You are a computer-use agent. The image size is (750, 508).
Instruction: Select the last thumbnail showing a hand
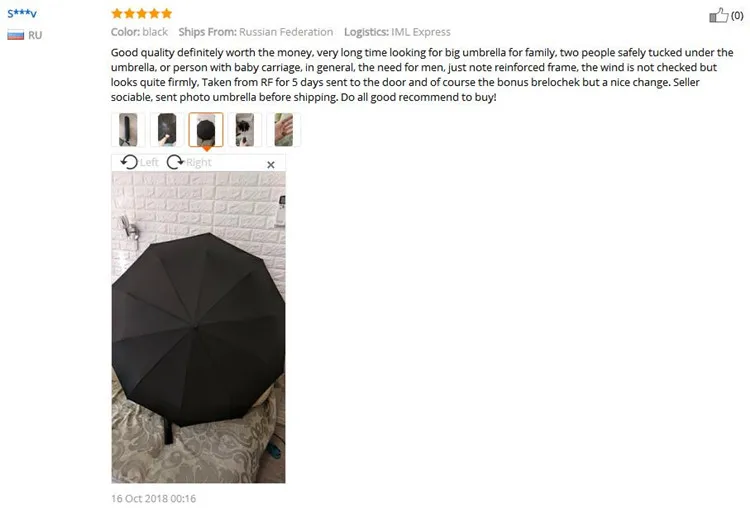click(x=283, y=130)
